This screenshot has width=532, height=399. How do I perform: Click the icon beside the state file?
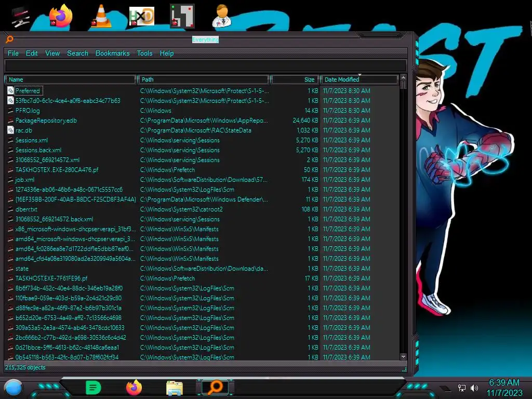click(10, 269)
